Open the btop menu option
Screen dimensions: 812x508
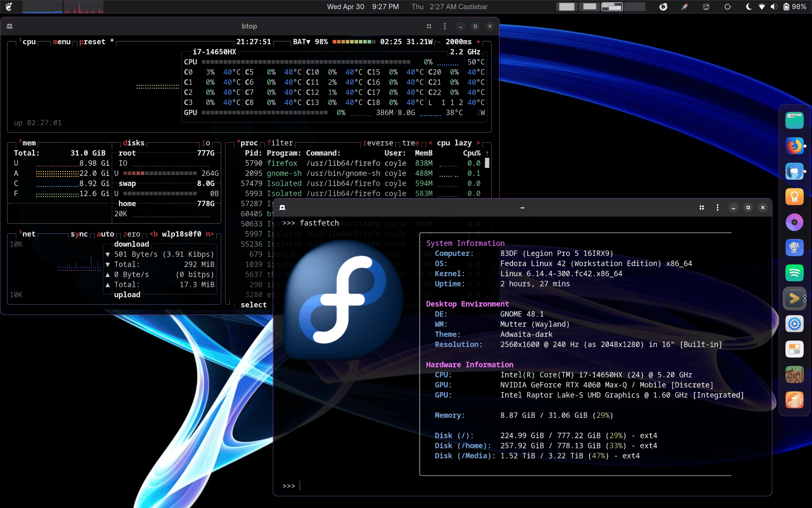(62, 42)
